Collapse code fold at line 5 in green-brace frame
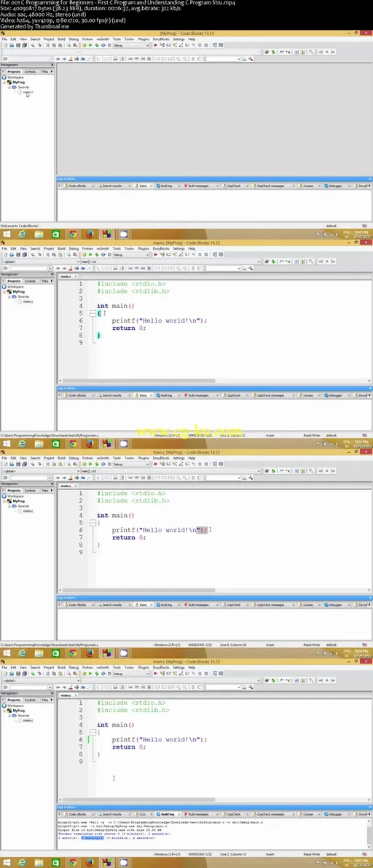373x868 pixels. (93, 313)
